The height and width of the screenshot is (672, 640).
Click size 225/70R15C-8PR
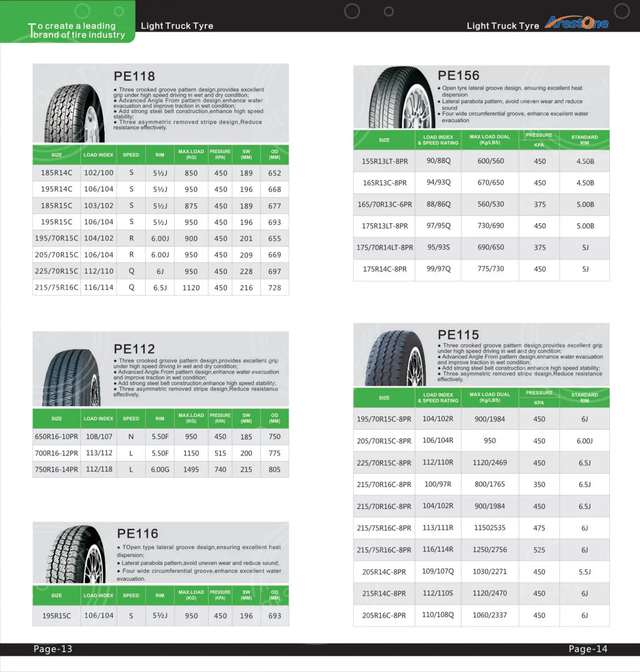click(384, 463)
